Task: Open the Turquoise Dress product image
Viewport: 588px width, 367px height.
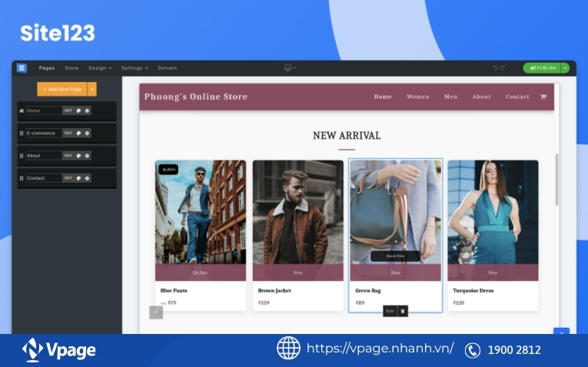Action: pyautogui.click(x=493, y=212)
